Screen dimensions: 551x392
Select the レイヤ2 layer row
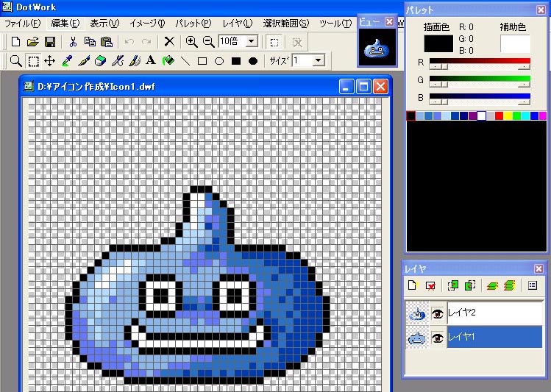pos(495,313)
